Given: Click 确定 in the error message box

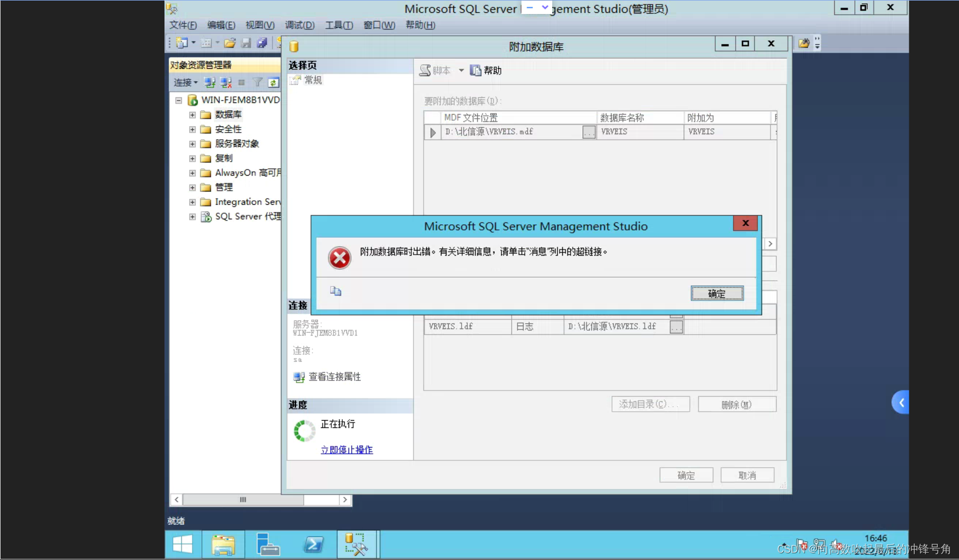Looking at the screenshot, I should pos(717,293).
